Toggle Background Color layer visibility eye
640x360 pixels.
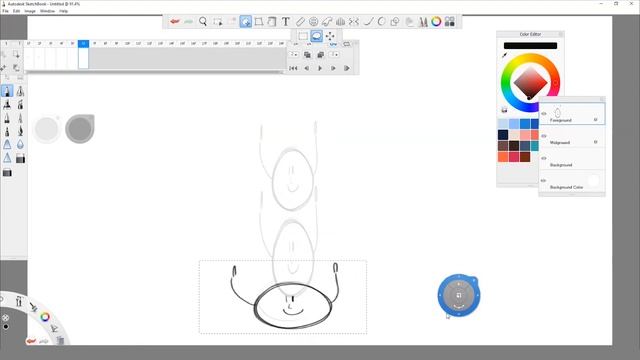(x=544, y=180)
